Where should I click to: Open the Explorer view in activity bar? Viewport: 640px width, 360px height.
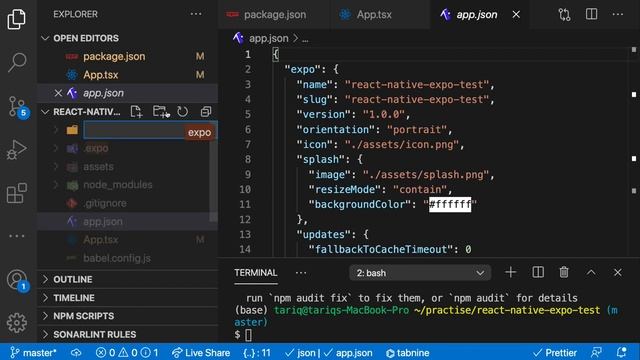(x=17, y=19)
